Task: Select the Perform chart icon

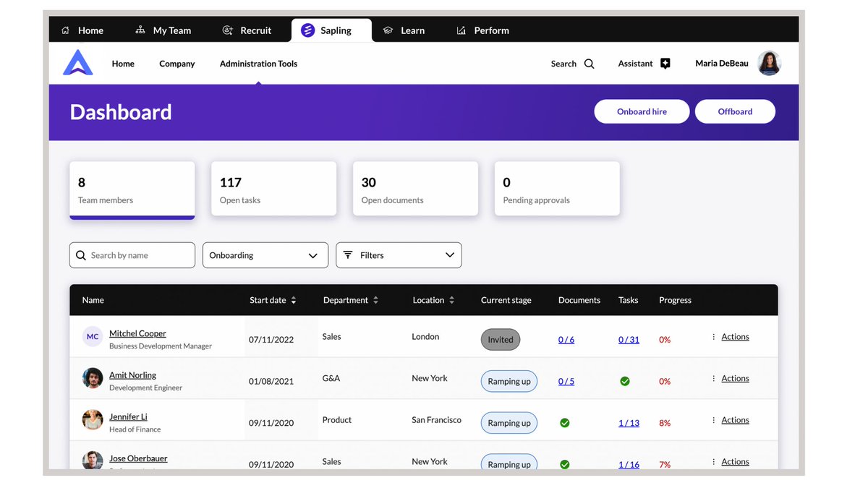Action: click(x=461, y=30)
